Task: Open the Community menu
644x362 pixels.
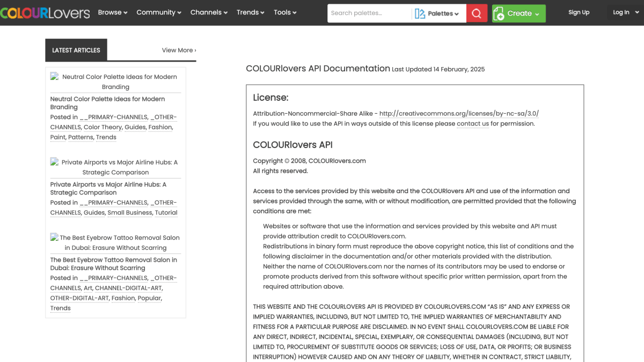Action: point(159,12)
